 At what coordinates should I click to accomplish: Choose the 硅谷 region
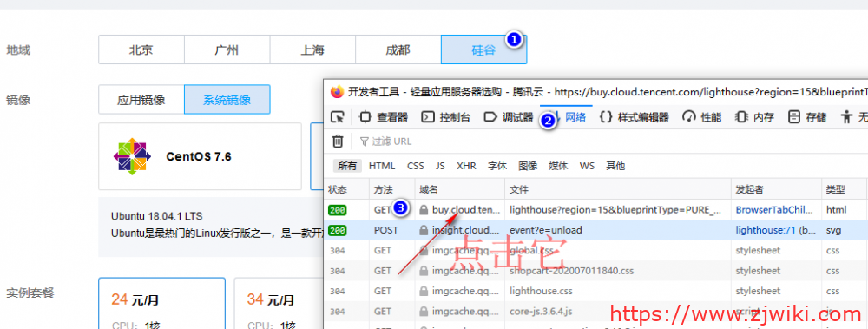tap(483, 49)
